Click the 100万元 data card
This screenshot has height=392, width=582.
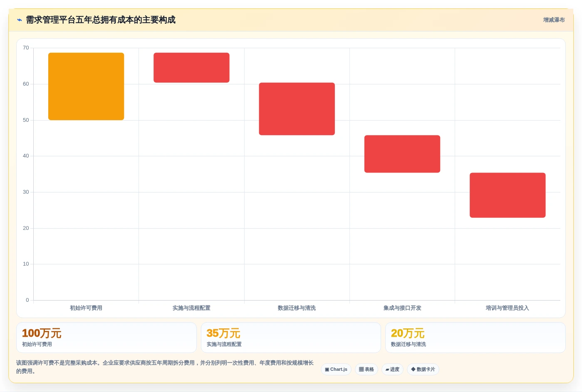pos(106,338)
